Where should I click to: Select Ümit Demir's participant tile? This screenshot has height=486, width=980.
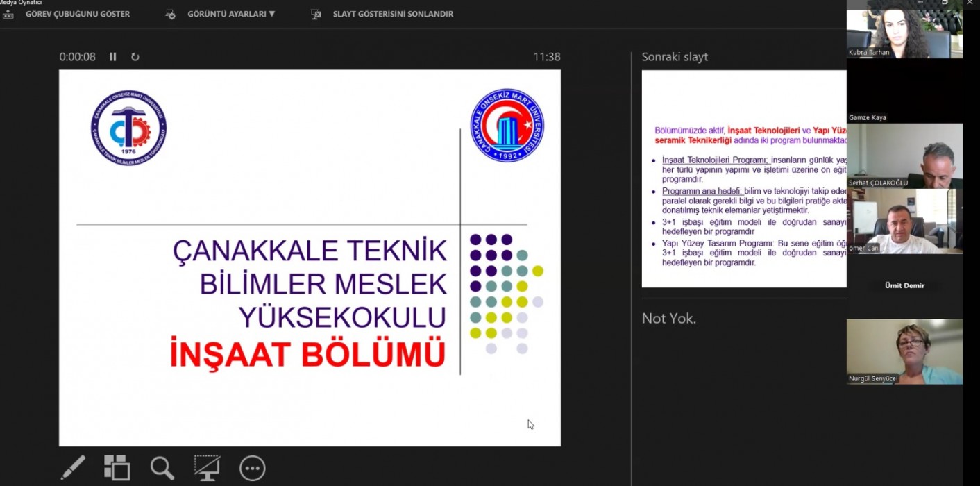(904, 285)
